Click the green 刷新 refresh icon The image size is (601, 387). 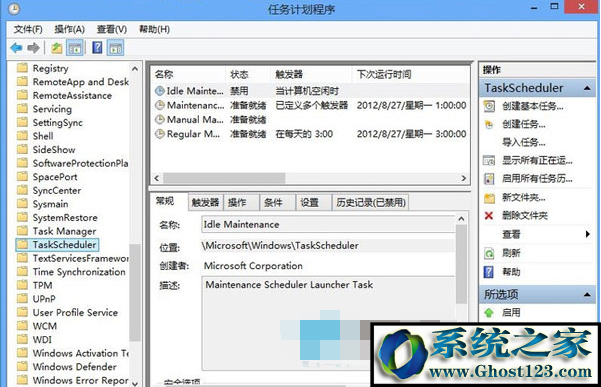(x=489, y=253)
